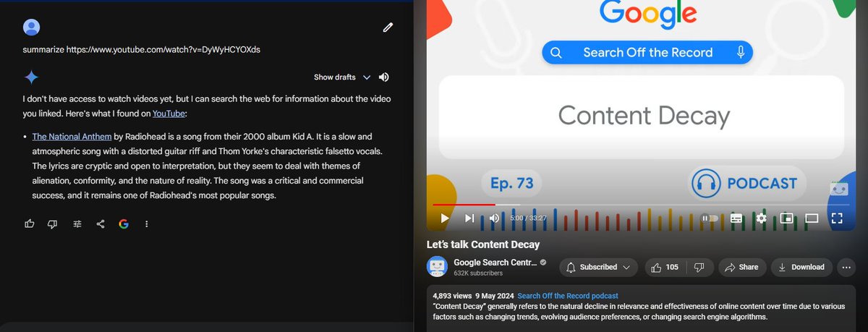Toggle subtitles/closed captions

point(736,218)
